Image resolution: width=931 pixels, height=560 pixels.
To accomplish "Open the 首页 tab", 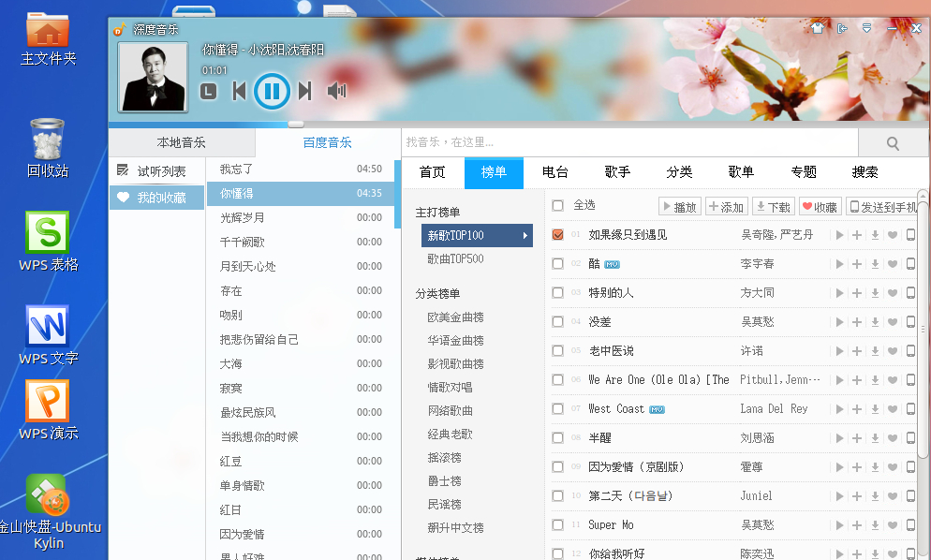I will point(433,173).
